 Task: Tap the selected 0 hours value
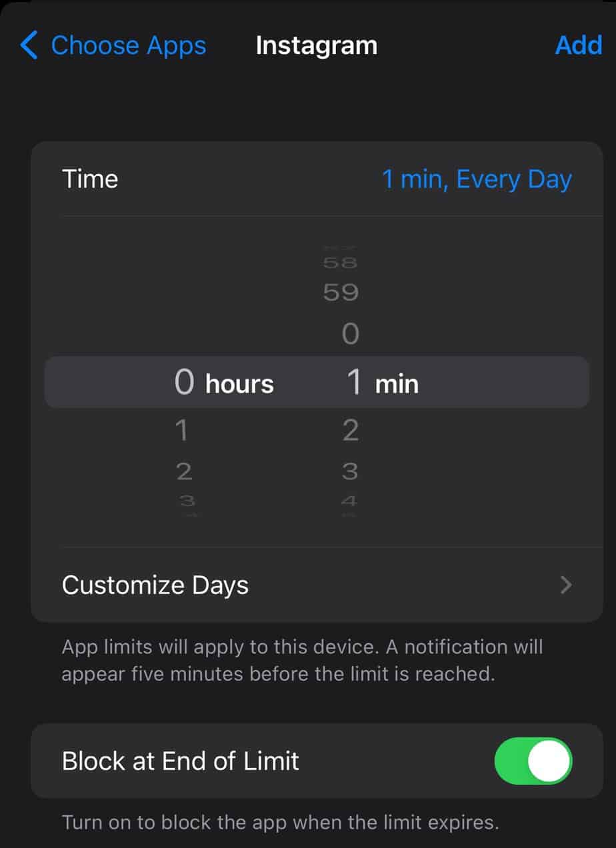click(x=224, y=383)
